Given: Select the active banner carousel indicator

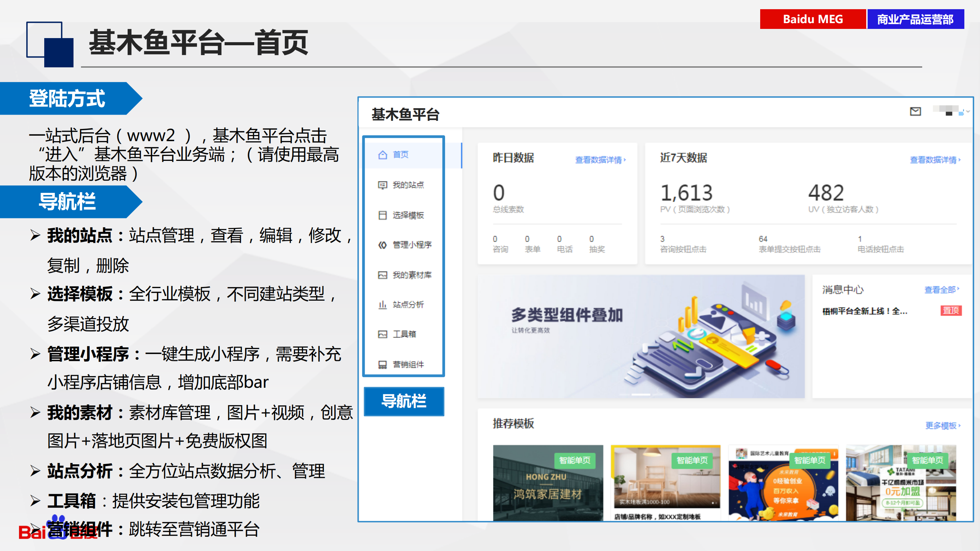Looking at the screenshot, I should 641,395.
